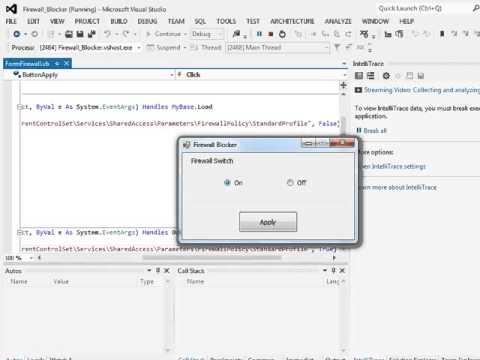Open the PROJECT menu
The image size is (480, 360).
pos(87,21)
